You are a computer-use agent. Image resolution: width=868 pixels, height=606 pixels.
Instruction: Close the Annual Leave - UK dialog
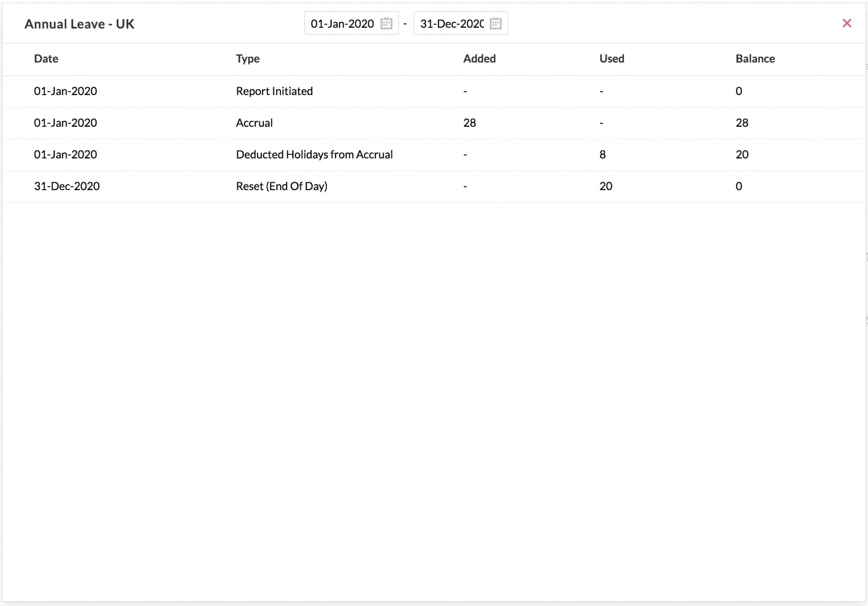pos(847,23)
